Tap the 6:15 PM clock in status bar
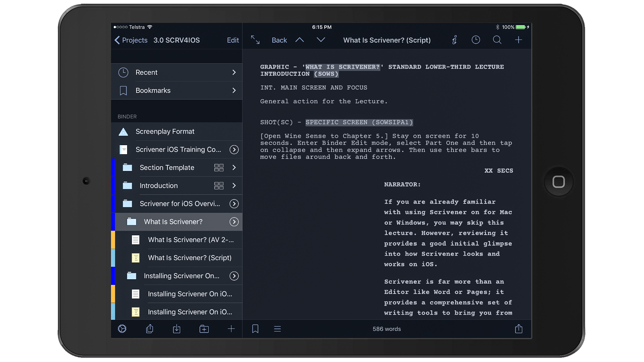This screenshot has width=644, height=362. 322,27
